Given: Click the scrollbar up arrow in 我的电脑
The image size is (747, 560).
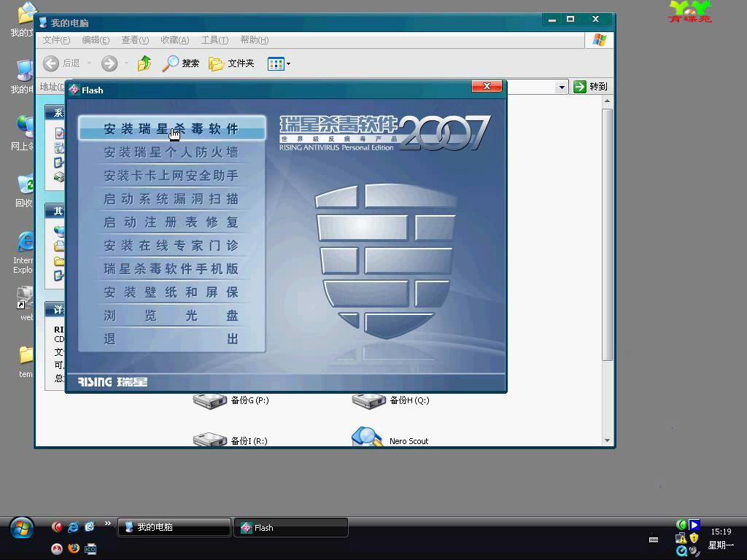Looking at the screenshot, I should (x=607, y=101).
